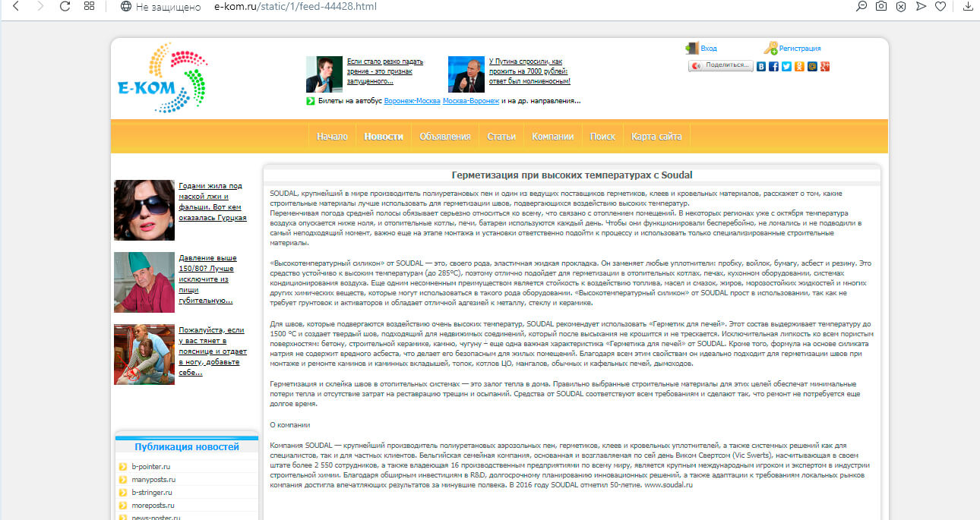Click the door login icon
The width and height of the screenshot is (980, 520).
[x=691, y=49]
